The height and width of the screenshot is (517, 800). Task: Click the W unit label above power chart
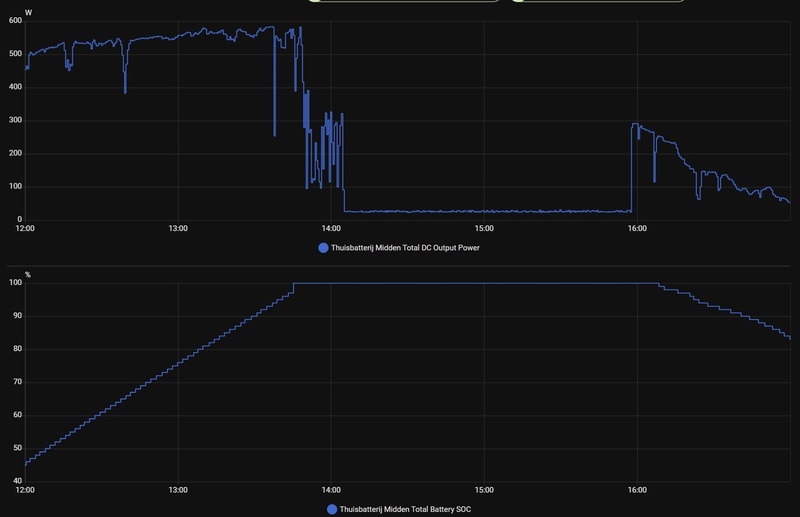tap(28, 13)
